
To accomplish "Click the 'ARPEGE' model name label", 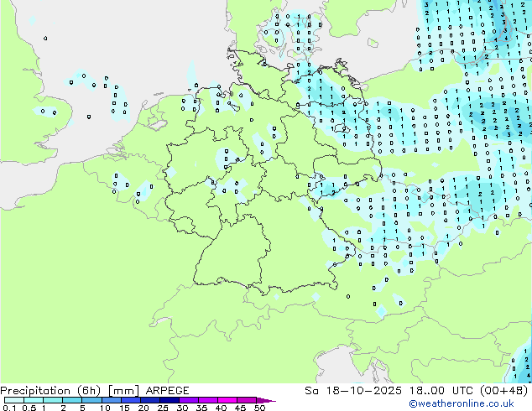I will click(x=167, y=391).
